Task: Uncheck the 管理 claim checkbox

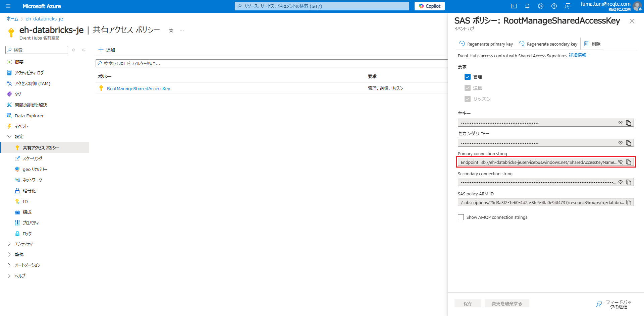Action: pos(468,77)
